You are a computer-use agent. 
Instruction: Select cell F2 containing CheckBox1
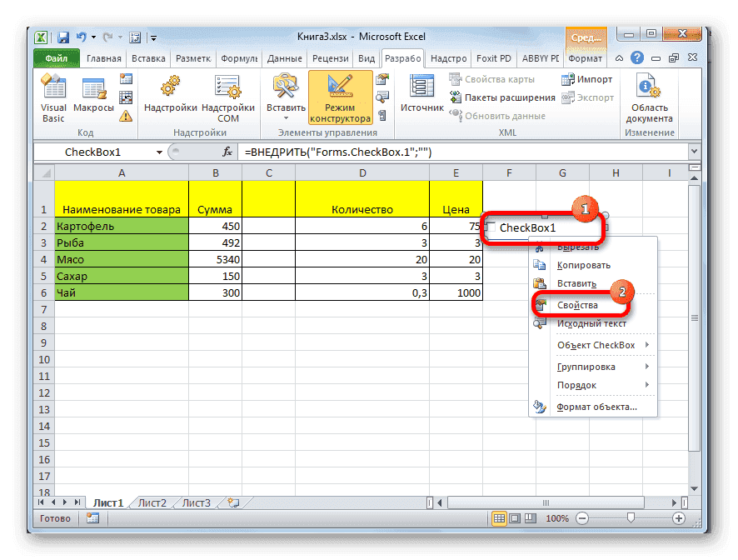coord(509,225)
